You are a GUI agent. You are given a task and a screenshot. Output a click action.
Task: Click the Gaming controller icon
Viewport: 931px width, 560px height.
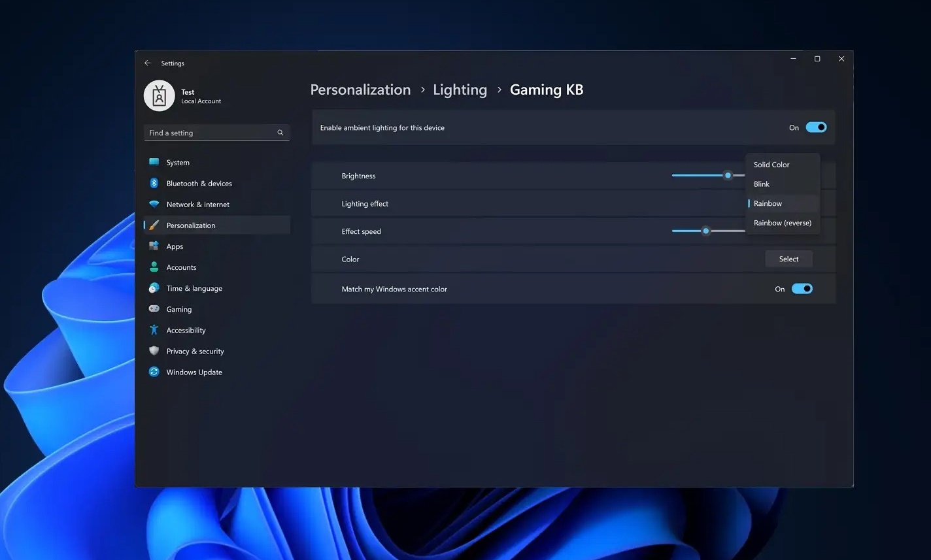coord(154,308)
